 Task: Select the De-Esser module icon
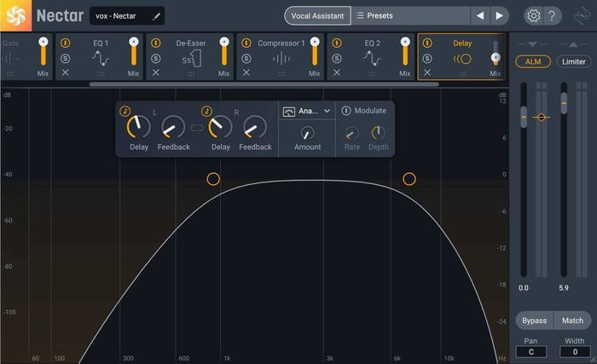pyautogui.click(x=191, y=59)
